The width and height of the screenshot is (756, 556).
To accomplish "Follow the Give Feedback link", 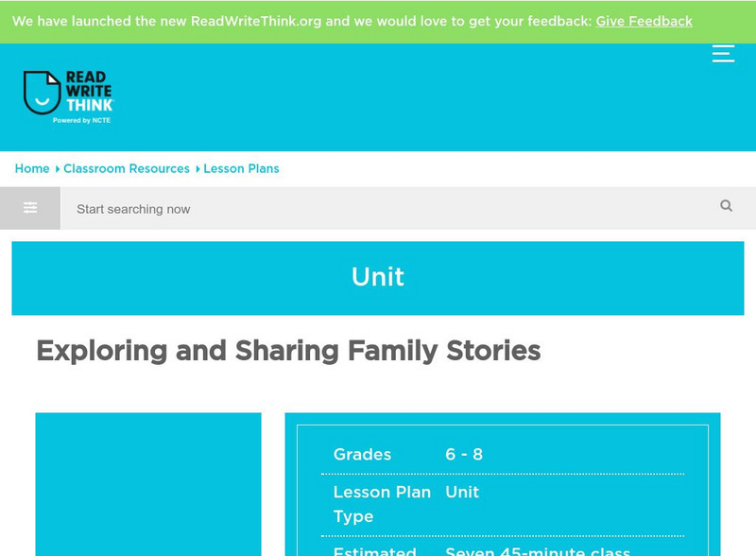I will (644, 21).
